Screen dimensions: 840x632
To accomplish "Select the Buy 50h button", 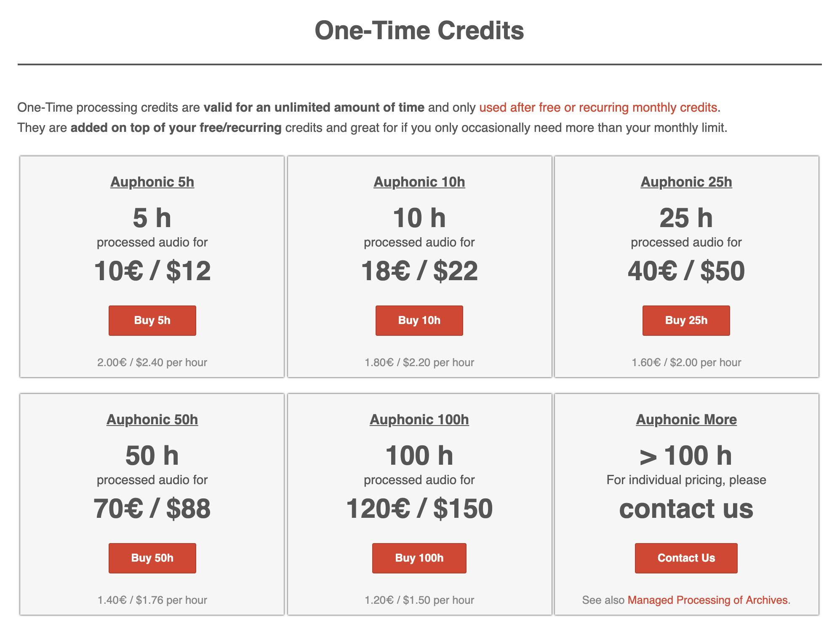I will click(152, 558).
